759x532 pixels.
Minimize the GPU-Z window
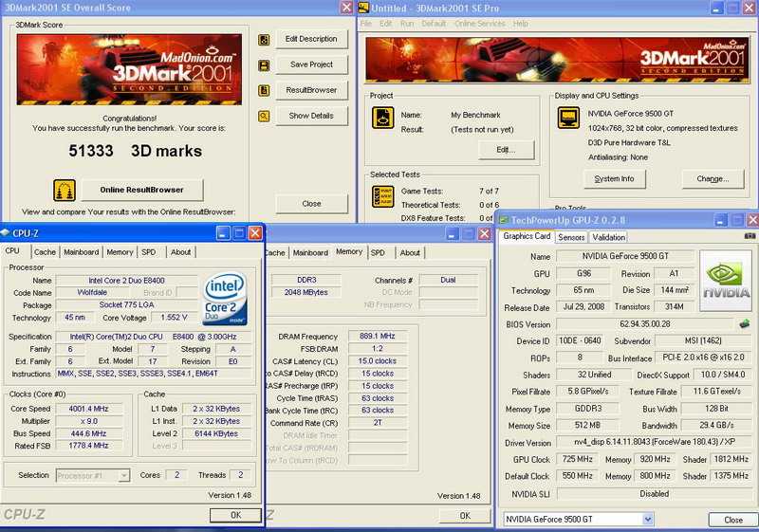720,221
